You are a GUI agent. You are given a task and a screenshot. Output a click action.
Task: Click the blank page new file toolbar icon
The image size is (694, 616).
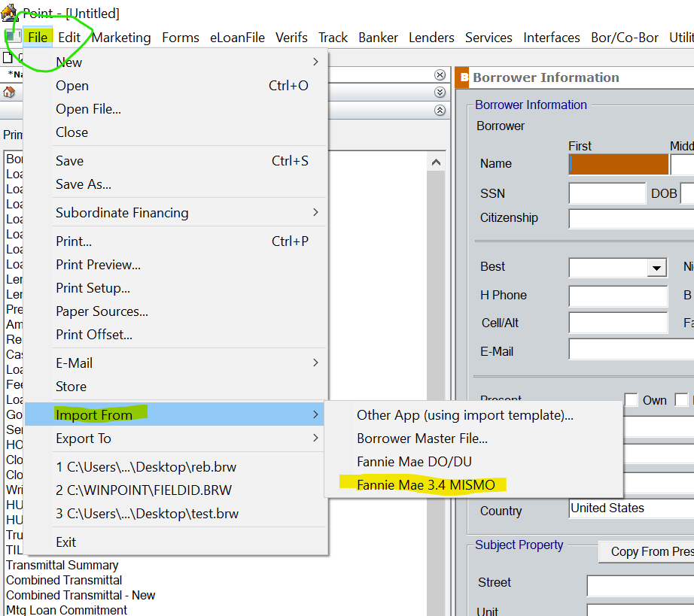coord(8,57)
